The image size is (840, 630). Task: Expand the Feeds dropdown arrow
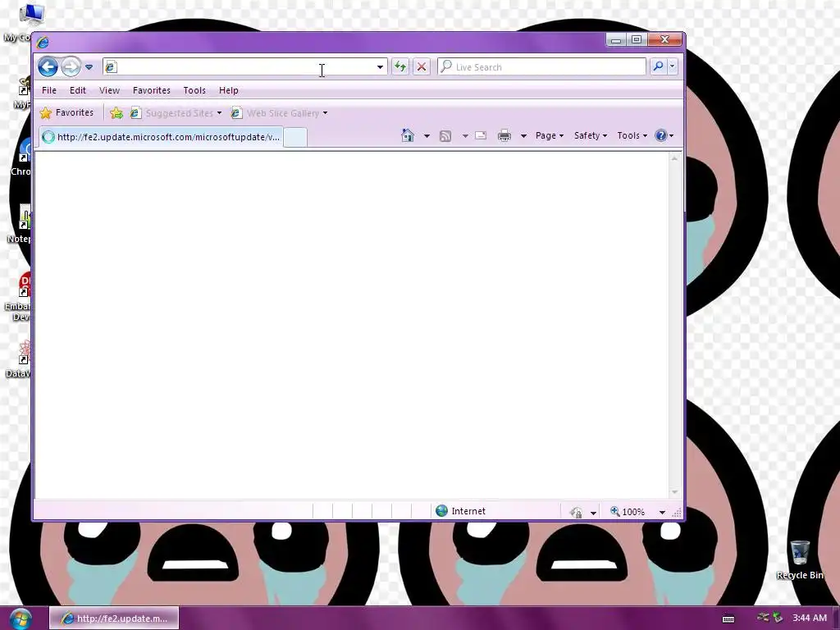click(465, 136)
